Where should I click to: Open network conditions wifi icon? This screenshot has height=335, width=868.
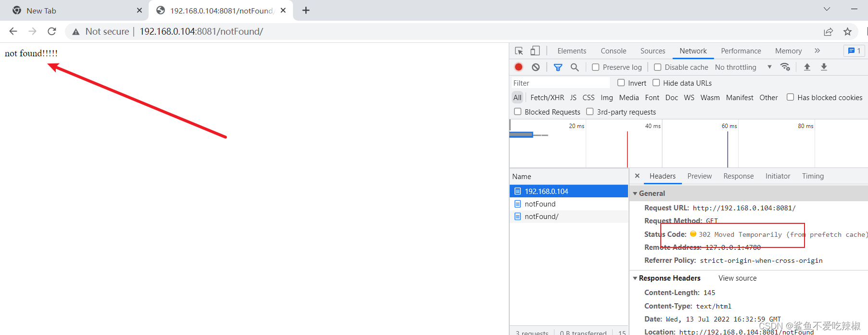click(785, 67)
